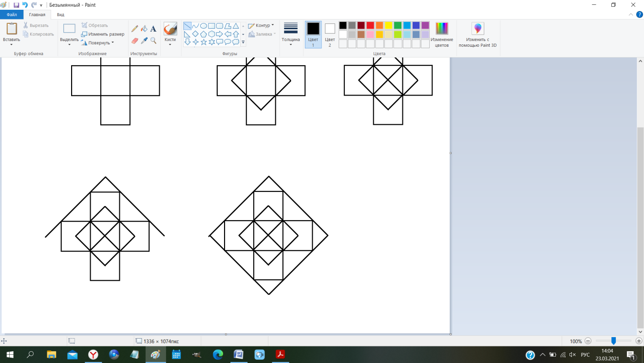Click the Undo arrow icon
This screenshot has width=644, height=363.
click(x=25, y=5)
